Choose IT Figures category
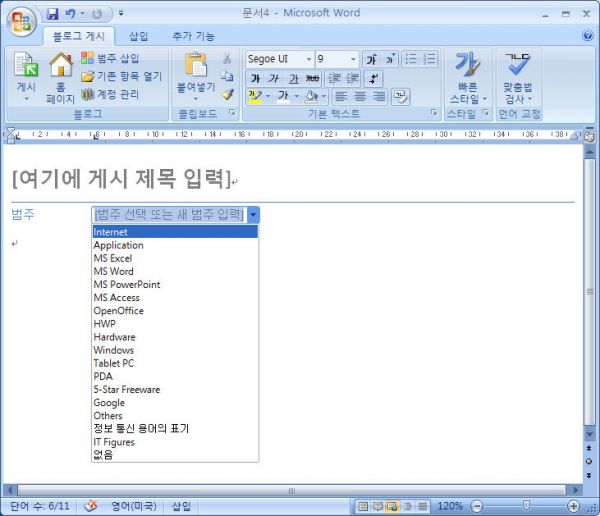The width and height of the screenshot is (600, 516). click(175, 442)
